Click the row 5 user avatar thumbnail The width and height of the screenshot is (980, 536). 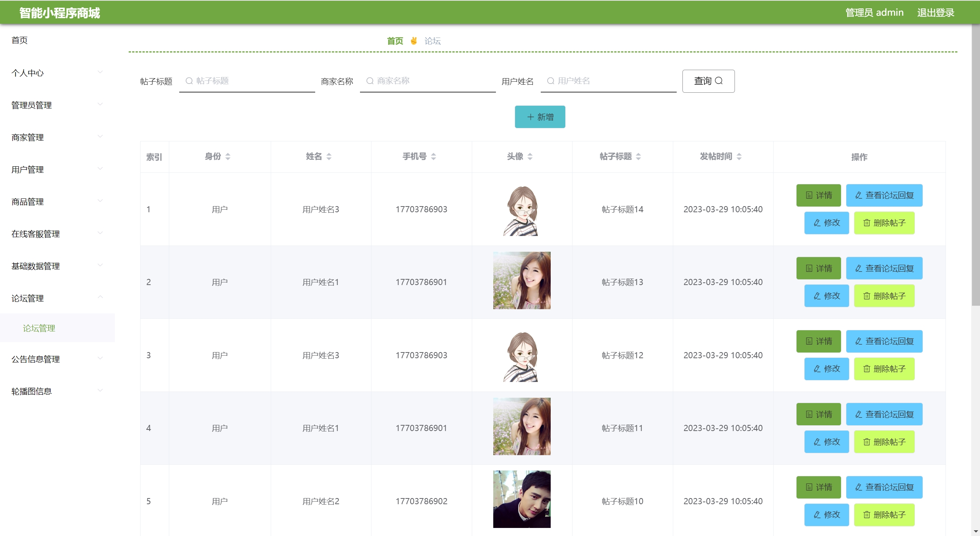coord(522,499)
